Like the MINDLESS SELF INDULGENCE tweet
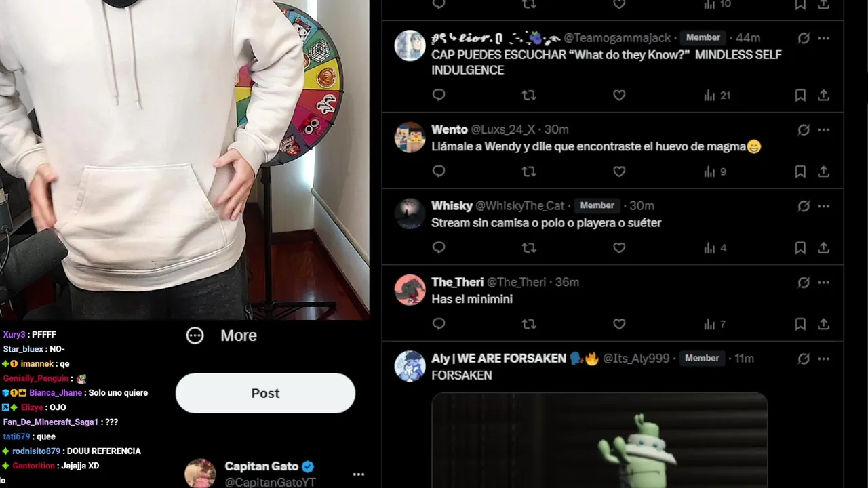This screenshot has height=488, width=868. (x=619, y=96)
